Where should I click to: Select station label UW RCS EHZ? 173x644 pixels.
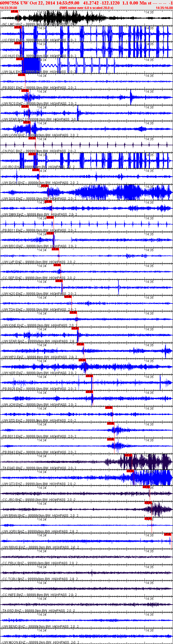(12, 104)
